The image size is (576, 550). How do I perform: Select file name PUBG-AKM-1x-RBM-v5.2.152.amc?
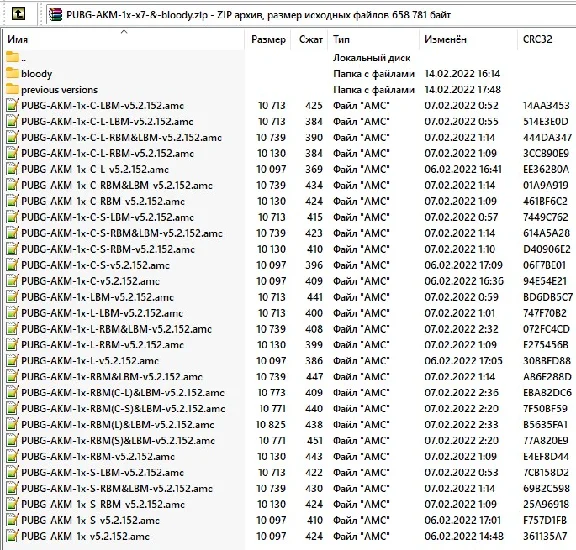(98, 457)
